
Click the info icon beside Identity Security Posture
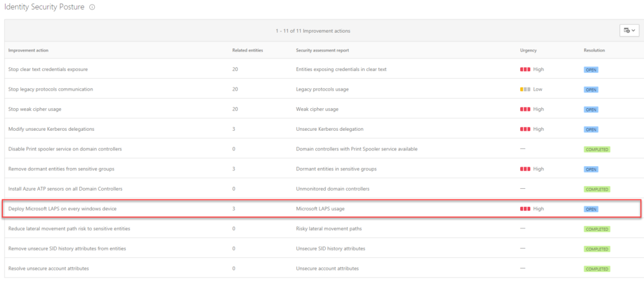pos(92,8)
